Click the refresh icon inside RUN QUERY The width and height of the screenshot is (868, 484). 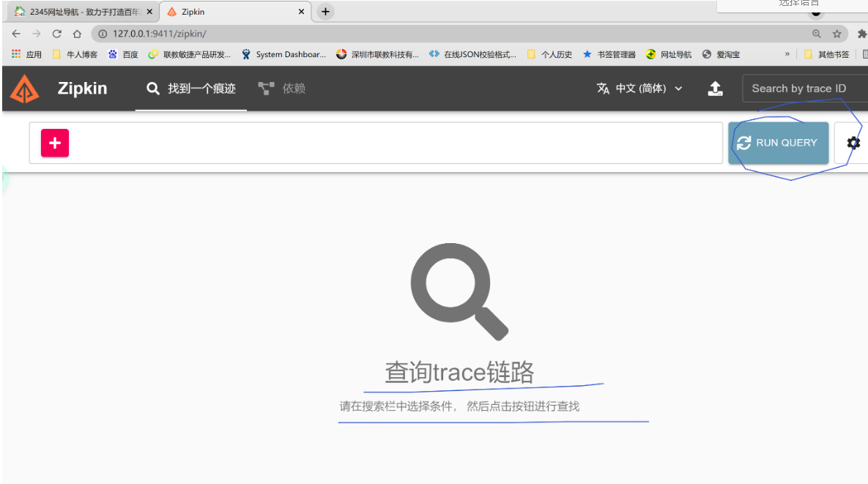pyautogui.click(x=743, y=143)
